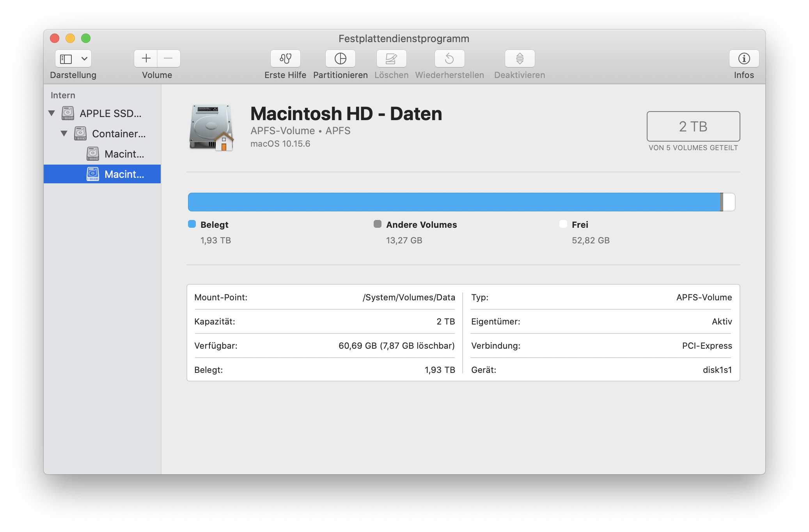Click the large hard drive home icon
809x532 pixels.
(211, 127)
